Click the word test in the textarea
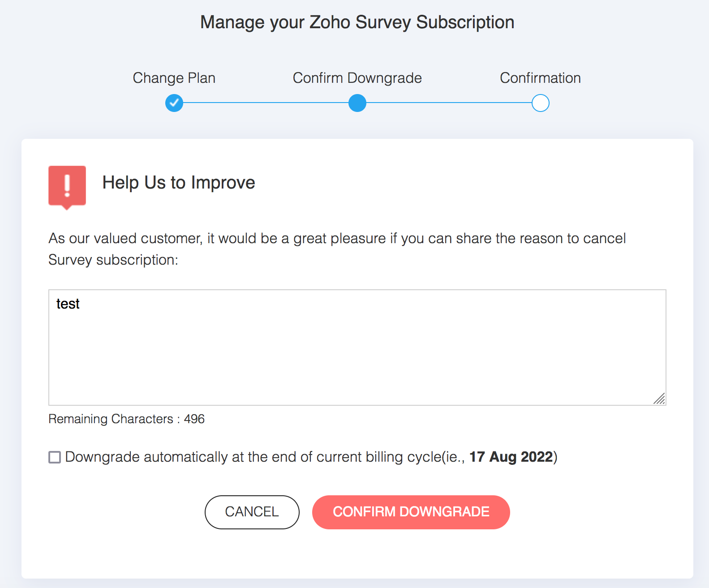709x588 pixels. pos(68,304)
